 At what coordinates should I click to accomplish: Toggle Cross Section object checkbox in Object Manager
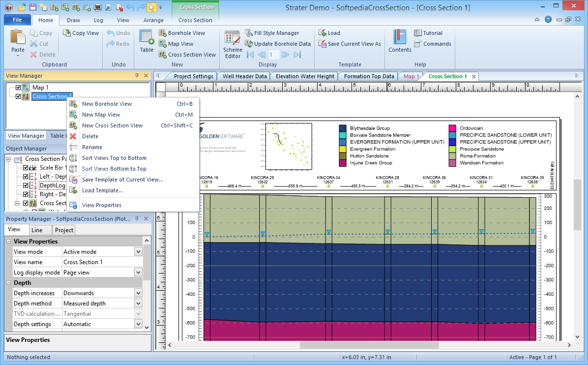pos(26,203)
